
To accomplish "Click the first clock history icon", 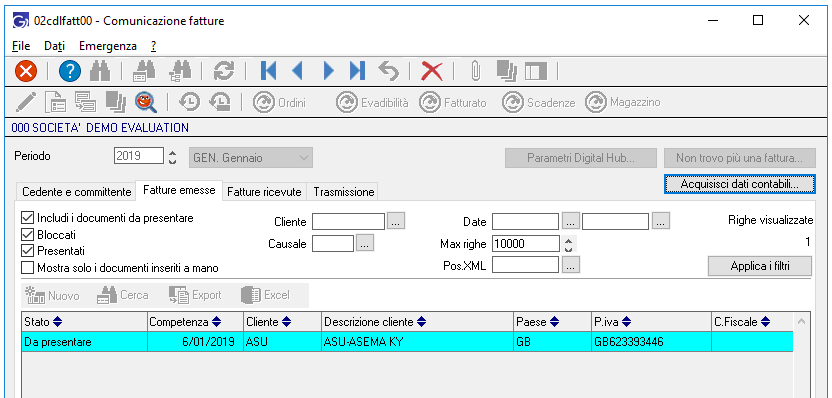I will coord(189,102).
